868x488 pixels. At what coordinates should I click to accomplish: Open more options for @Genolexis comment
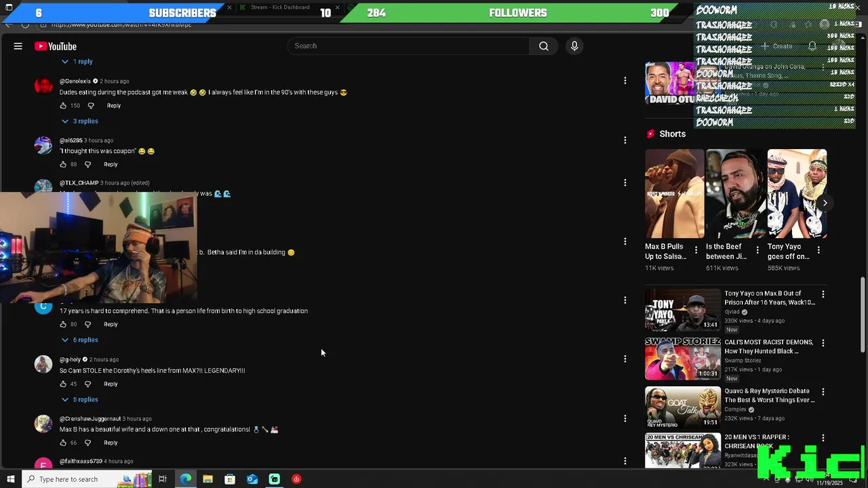625,81
